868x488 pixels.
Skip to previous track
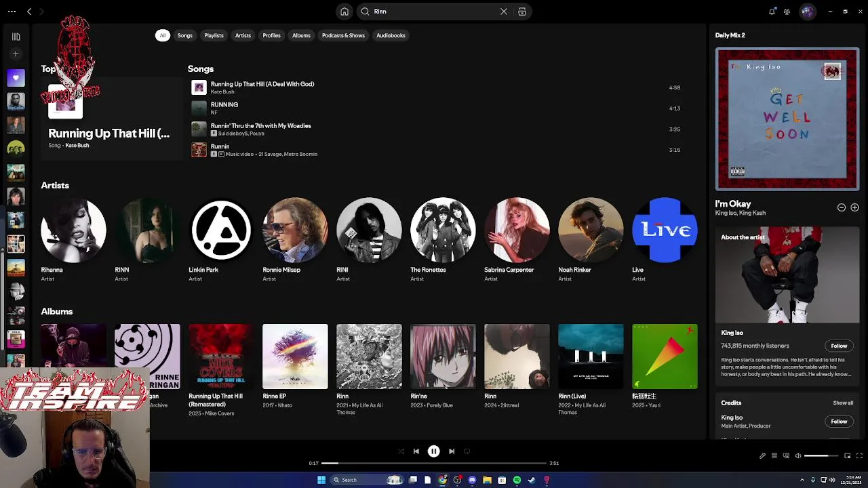coord(416,451)
